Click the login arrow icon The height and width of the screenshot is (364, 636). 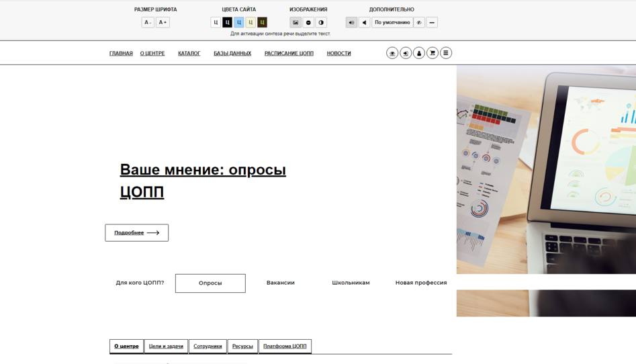(406, 53)
